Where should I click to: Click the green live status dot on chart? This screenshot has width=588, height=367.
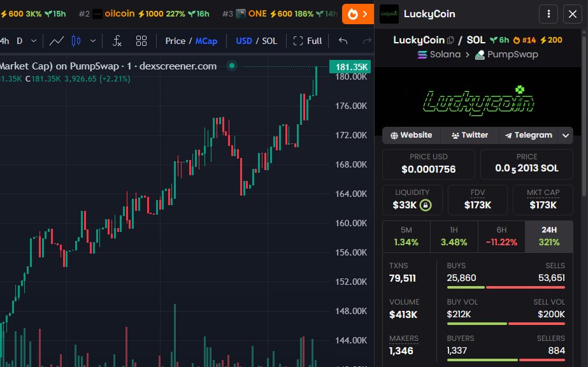(x=232, y=66)
